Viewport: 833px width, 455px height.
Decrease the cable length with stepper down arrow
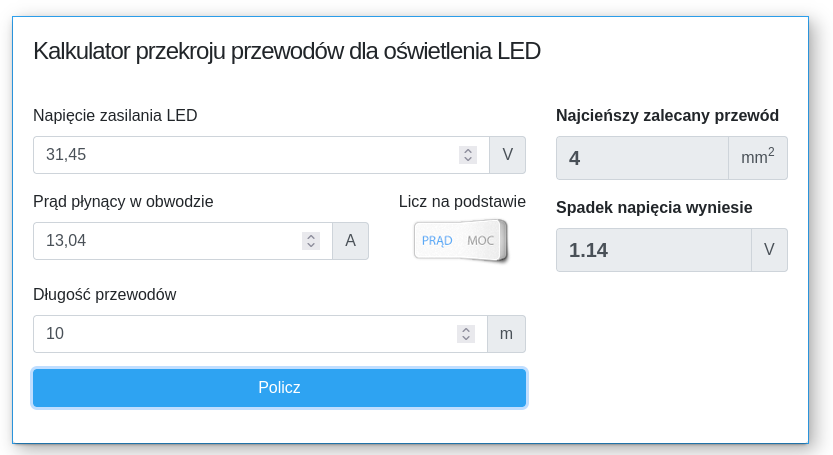pos(466,338)
